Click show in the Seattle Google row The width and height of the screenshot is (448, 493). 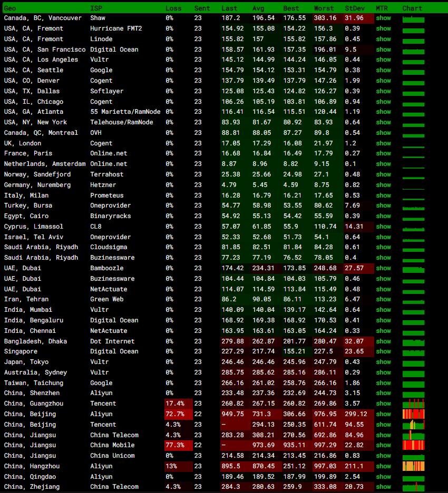point(383,70)
